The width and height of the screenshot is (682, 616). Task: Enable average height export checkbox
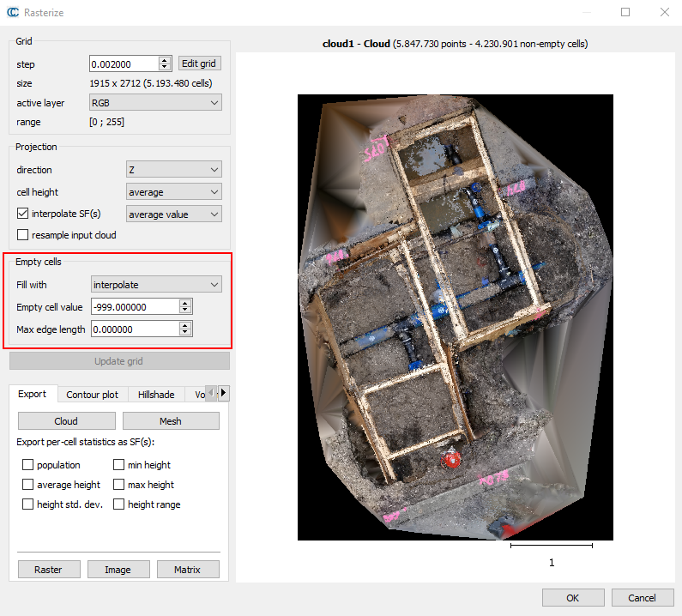(28, 485)
